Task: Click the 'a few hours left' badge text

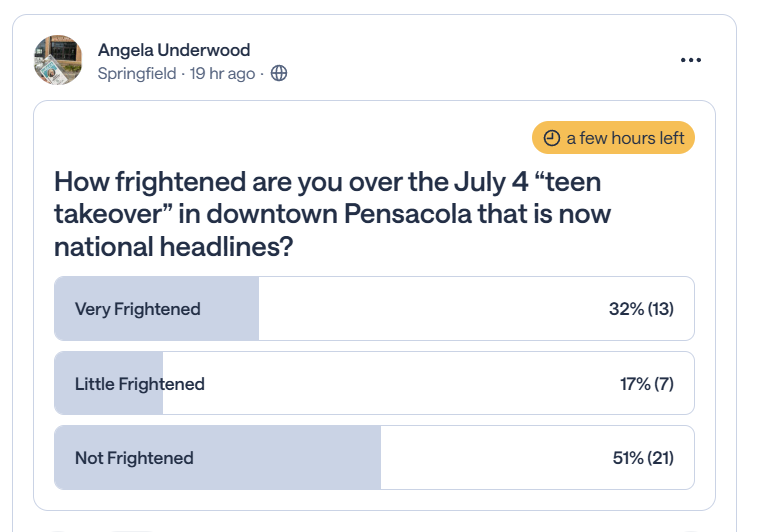Action: pos(625,138)
